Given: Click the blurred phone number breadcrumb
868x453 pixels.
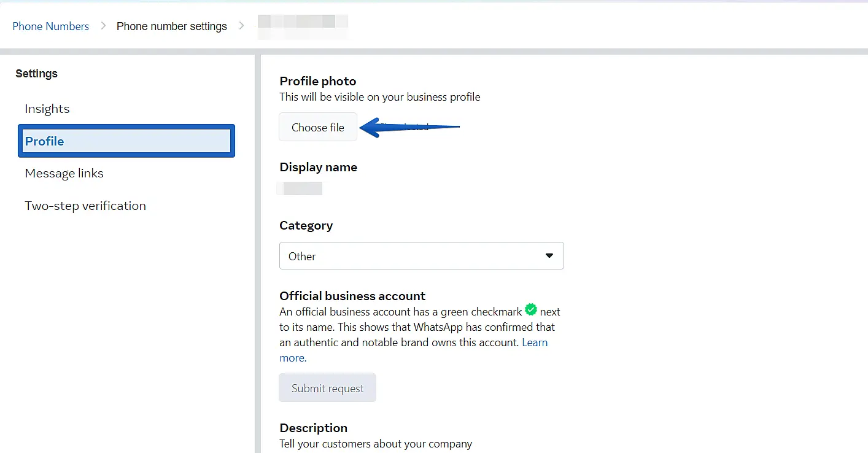Looking at the screenshot, I should click(x=302, y=26).
